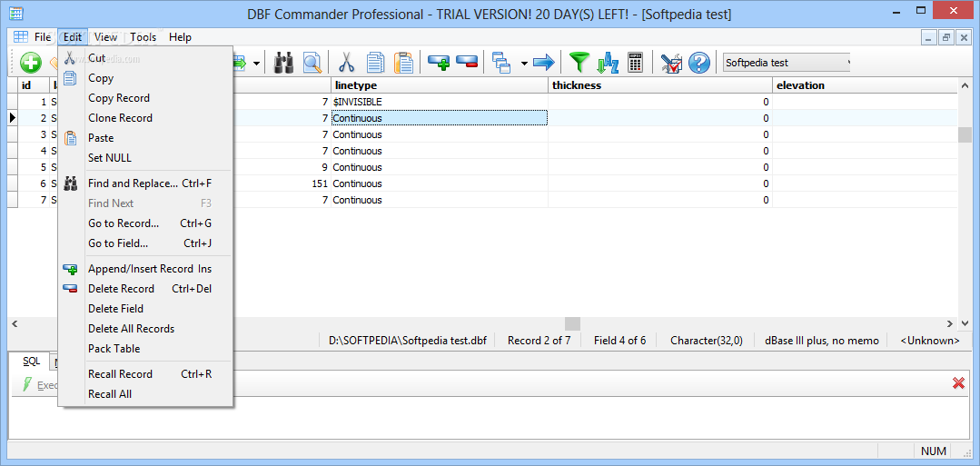Click the Append Record toolbar icon
980x466 pixels.
439,63
